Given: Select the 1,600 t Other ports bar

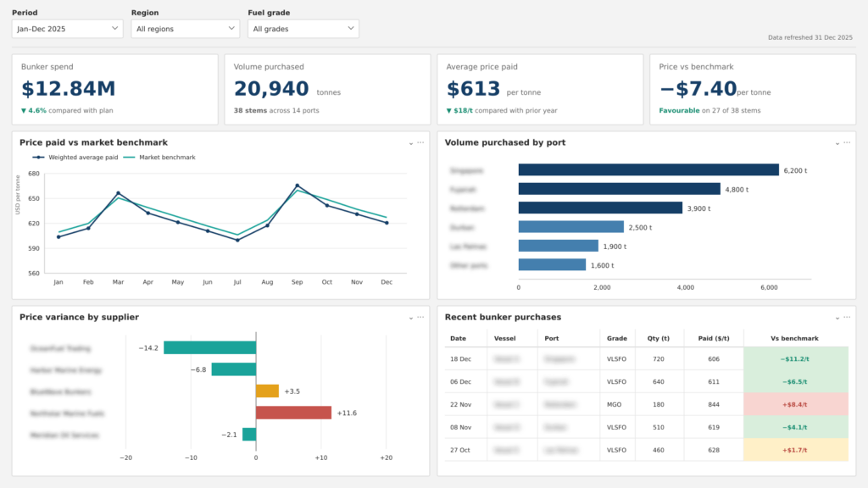Looking at the screenshot, I should tap(552, 265).
